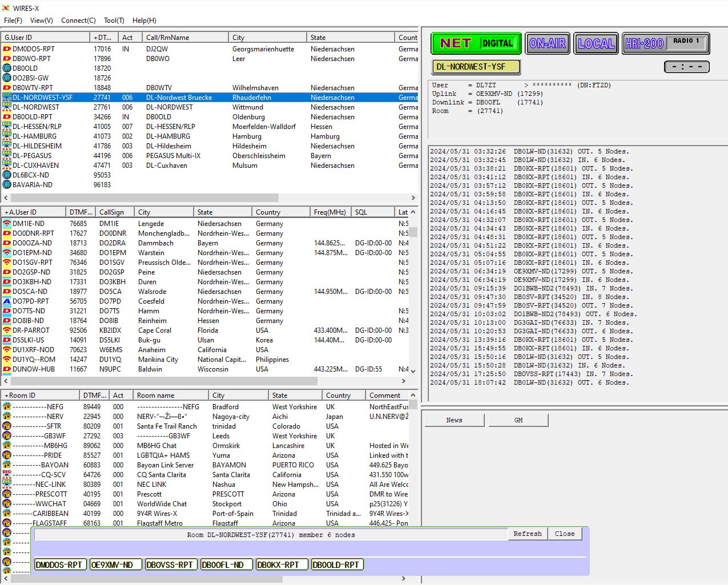This screenshot has width=728, height=585.
Task: Click the room icon beside CARIBBEAN
Action: click(x=6, y=513)
